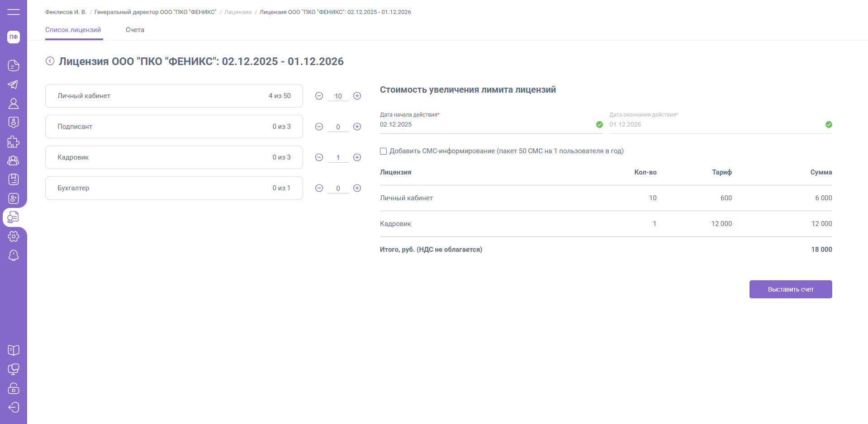The height and width of the screenshot is (424, 868).
Task: Click the logout arrow icon at sidebar bottom
Action: 14,407
